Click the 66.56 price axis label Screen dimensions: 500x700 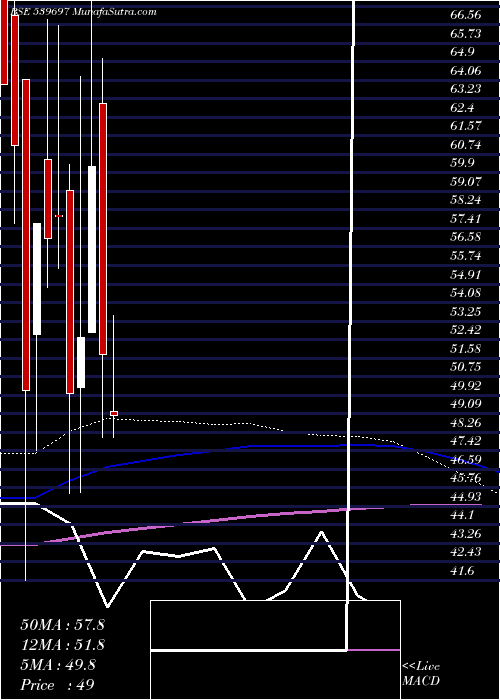coord(466,15)
